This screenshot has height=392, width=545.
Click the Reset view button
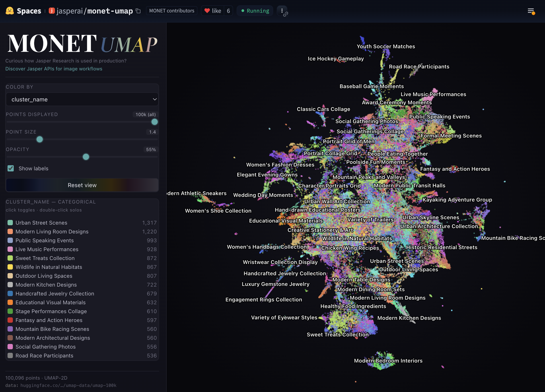[82, 185]
